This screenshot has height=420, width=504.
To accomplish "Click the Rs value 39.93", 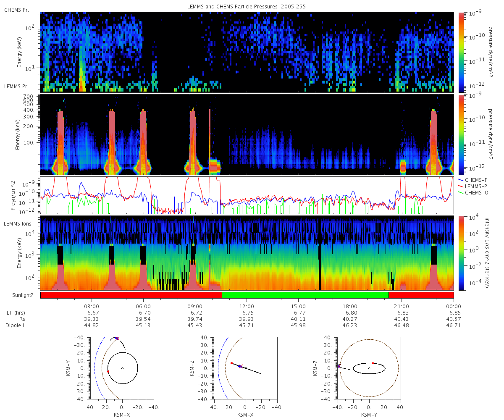I will (x=247, y=319).
